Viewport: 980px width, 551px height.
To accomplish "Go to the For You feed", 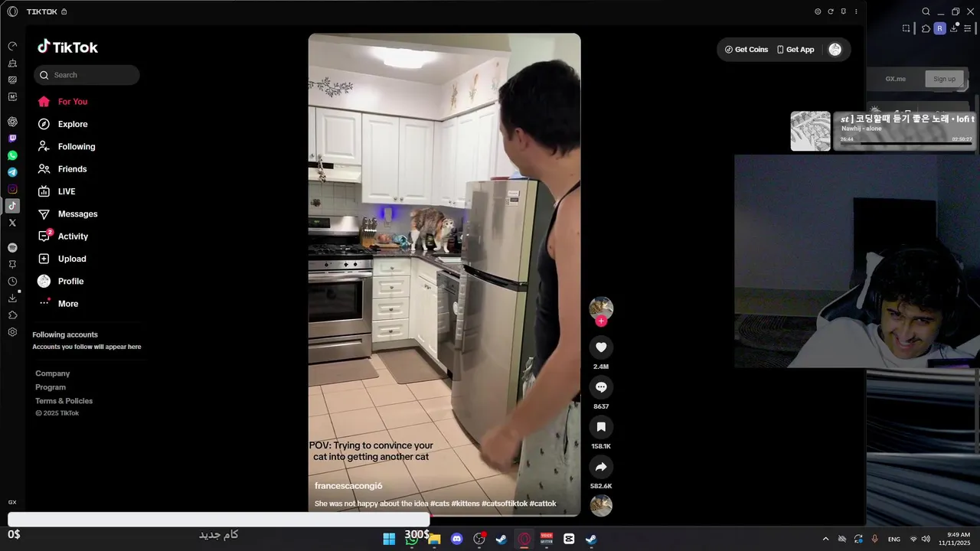I will [73, 102].
